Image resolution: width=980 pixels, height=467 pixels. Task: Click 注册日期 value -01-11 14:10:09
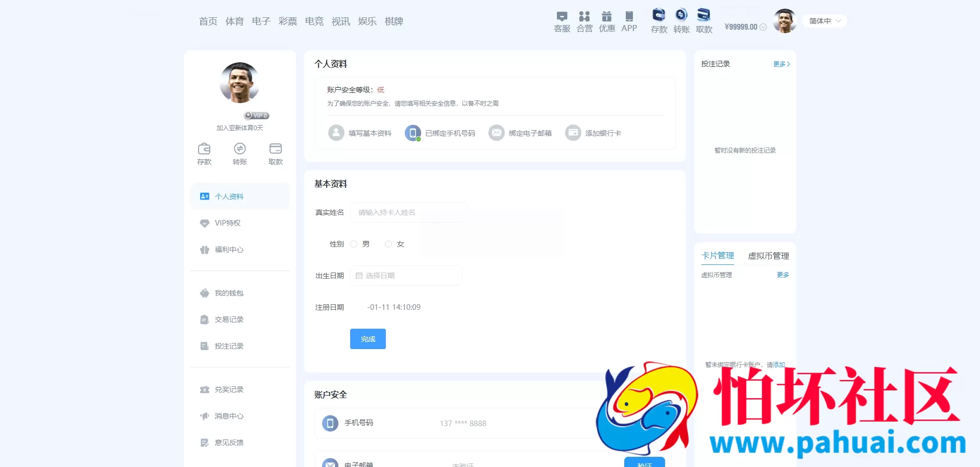(394, 307)
